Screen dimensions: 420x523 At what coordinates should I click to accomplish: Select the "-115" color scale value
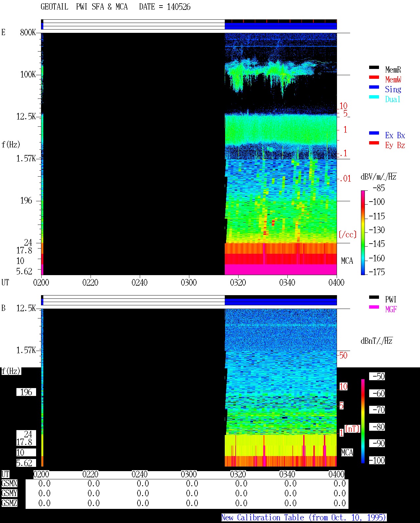pos(377,216)
